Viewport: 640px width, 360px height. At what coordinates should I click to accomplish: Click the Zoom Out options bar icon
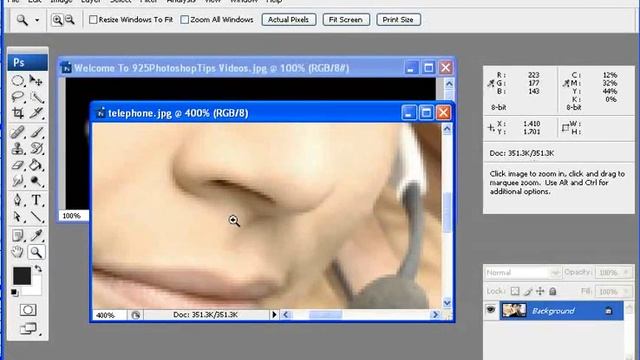[70, 20]
